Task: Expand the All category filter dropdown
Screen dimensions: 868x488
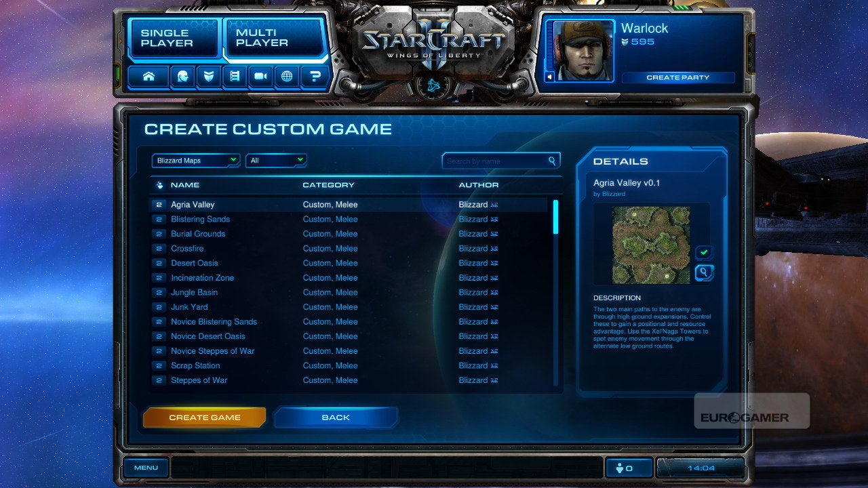Action: pyautogui.click(x=276, y=161)
